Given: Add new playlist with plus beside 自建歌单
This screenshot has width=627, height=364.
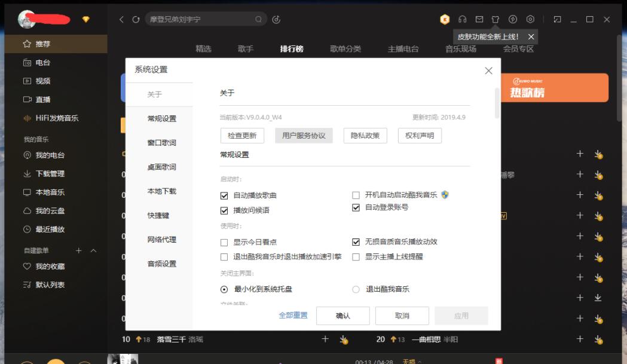Looking at the screenshot, I should pyautogui.click(x=79, y=250).
